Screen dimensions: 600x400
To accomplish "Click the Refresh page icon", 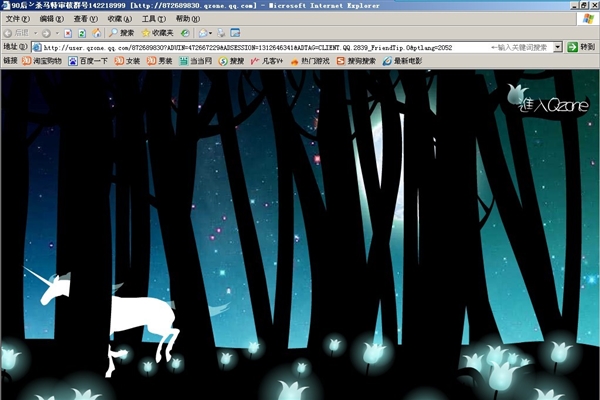I will pos(82,33).
